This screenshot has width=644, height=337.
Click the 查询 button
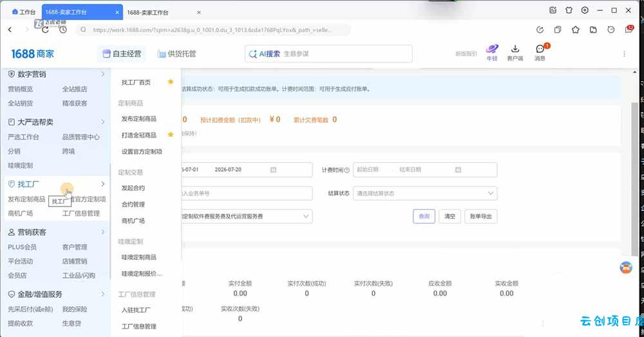pyautogui.click(x=424, y=216)
